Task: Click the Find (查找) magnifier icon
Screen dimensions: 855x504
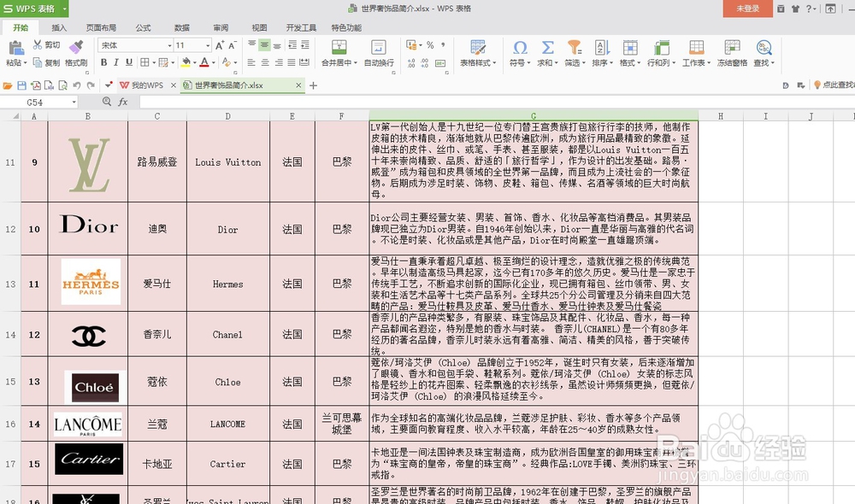Action: pyautogui.click(x=764, y=47)
